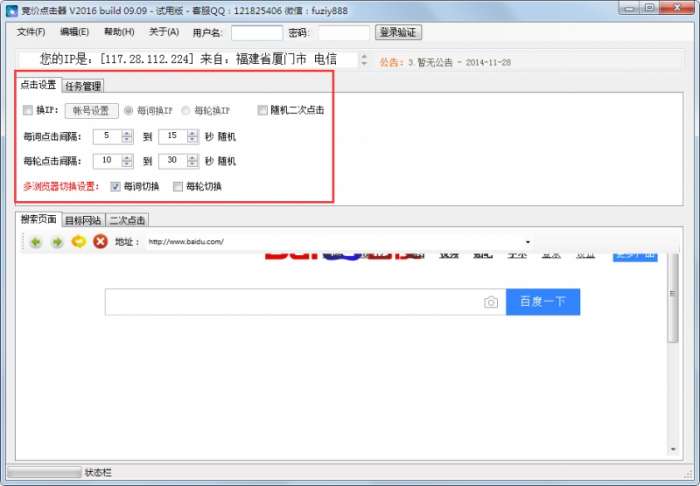This screenshot has height=486, width=700.
Task: Switch to the 点击设置 tab
Action: pyautogui.click(x=38, y=85)
